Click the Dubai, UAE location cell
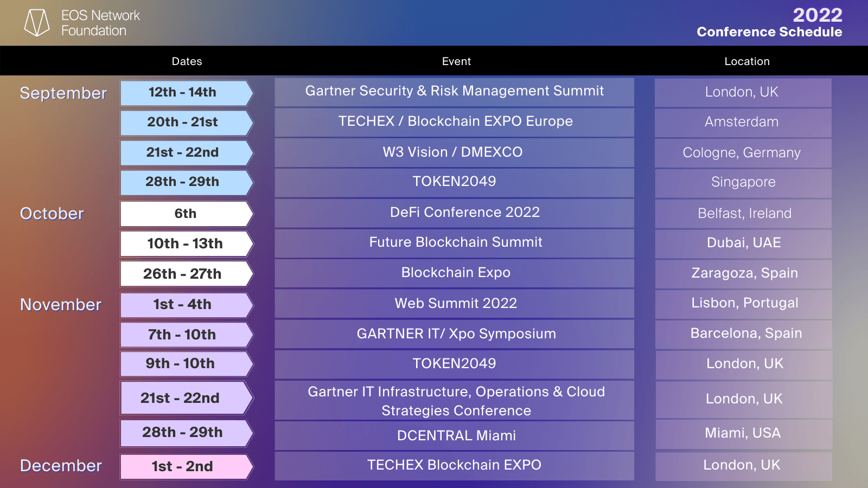Viewport: 868px width, 488px height. [x=743, y=243]
